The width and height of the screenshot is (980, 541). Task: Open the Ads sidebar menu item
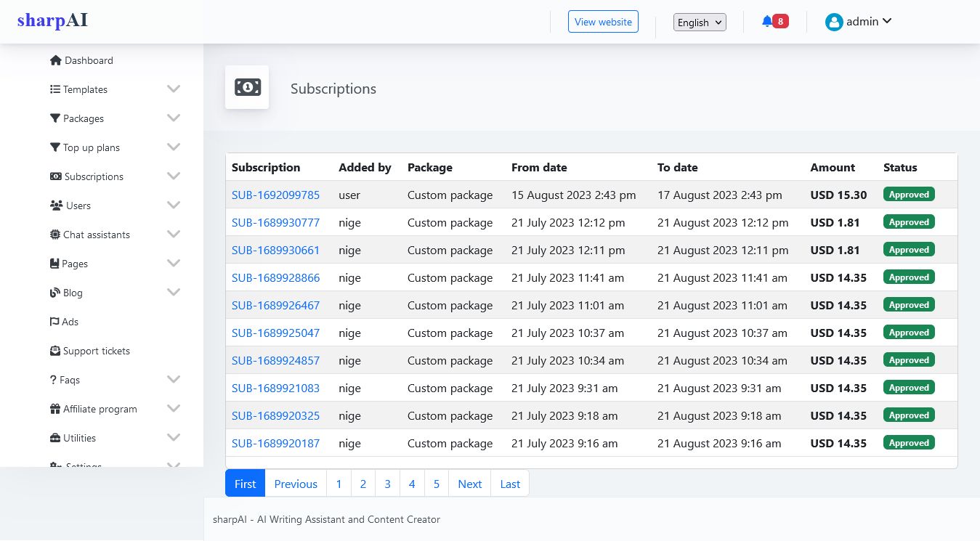coord(70,322)
